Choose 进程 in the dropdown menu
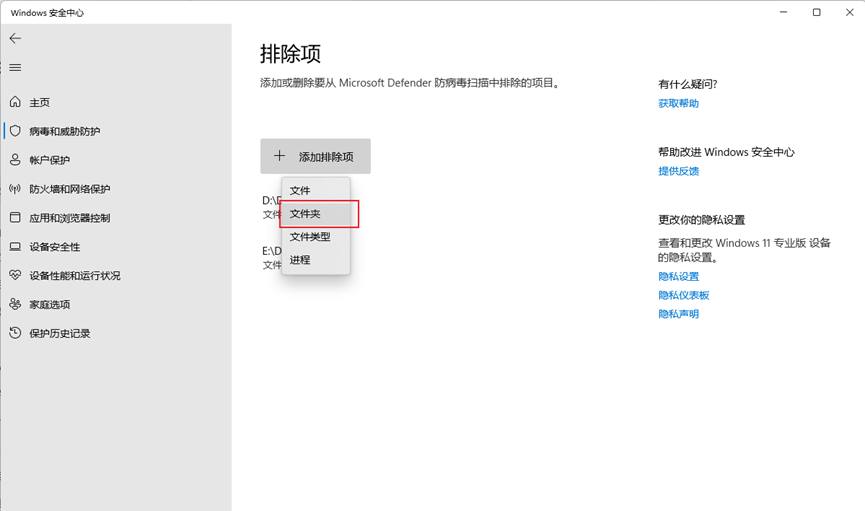 300,260
